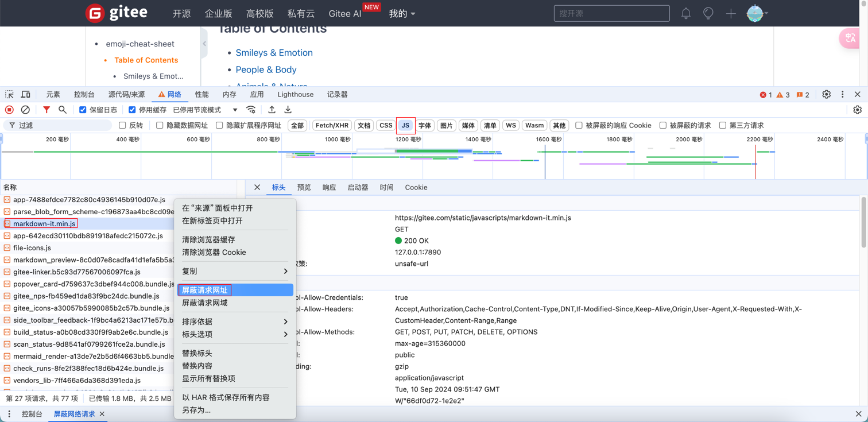
Task: Click the import HAR upload icon
Action: click(272, 110)
